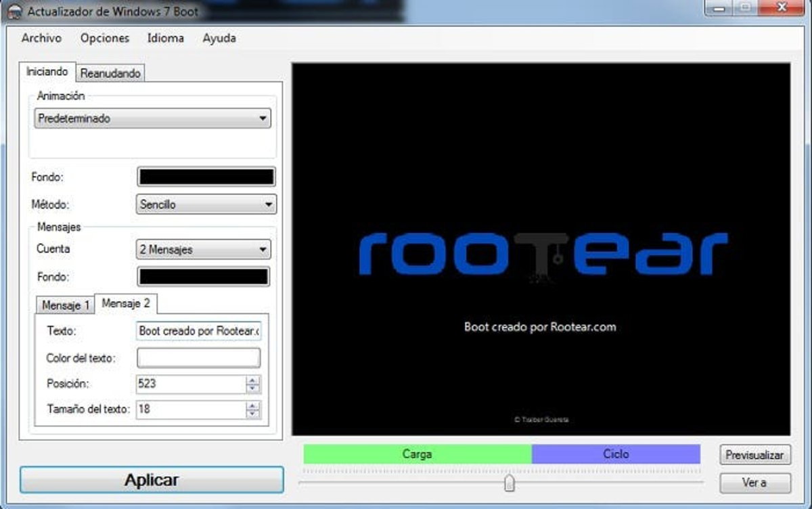The width and height of the screenshot is (812, 509).
Task: Expand the Método Sencillo dropdown
Action: click(x=206, y=204)
